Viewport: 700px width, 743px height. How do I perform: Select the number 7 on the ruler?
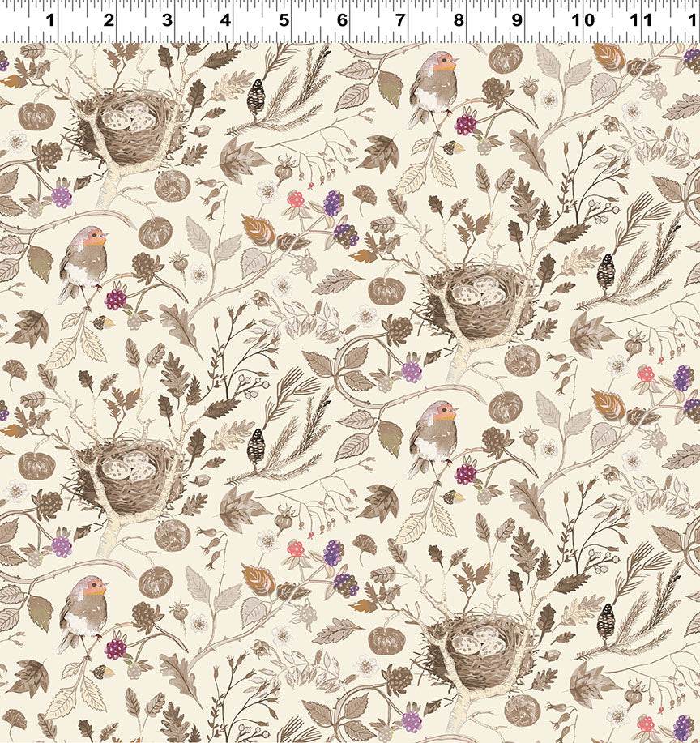(x=400, y=19)
